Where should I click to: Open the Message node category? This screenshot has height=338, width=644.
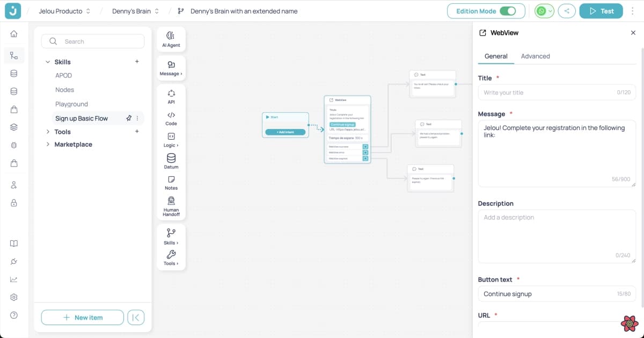click(171, 68)
